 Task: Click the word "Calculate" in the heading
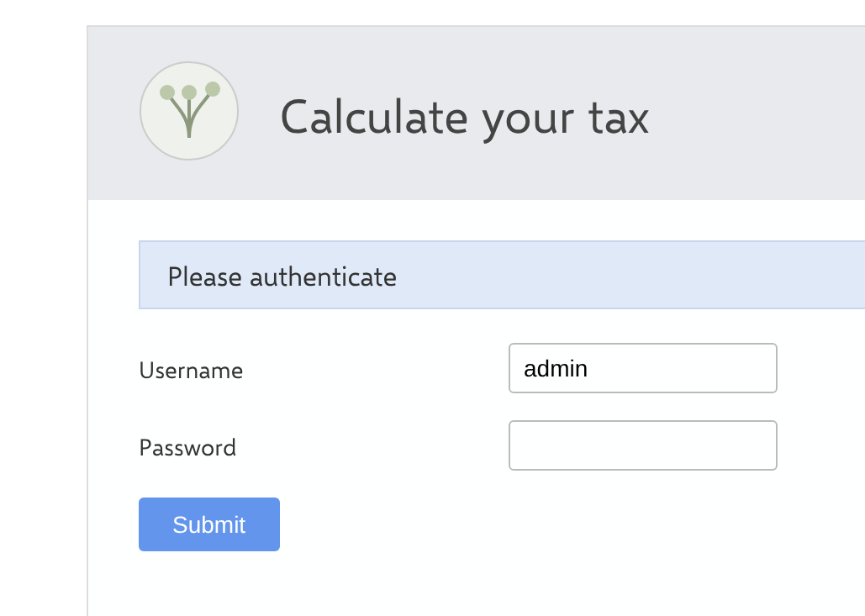[x=374, y=117]
